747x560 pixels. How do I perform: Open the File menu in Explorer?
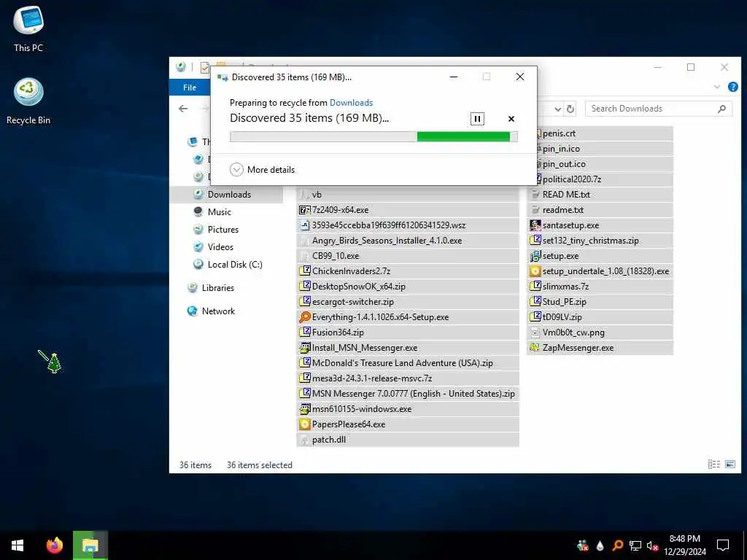click(x=190, y=87)
